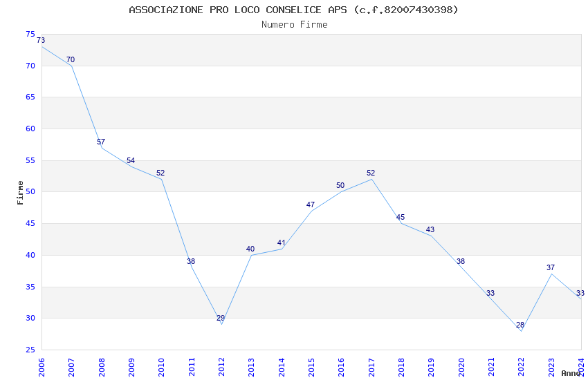This screenshot has height=380, width=588.
Task: Click x-axis year 2020
Action: pos(461,368)
